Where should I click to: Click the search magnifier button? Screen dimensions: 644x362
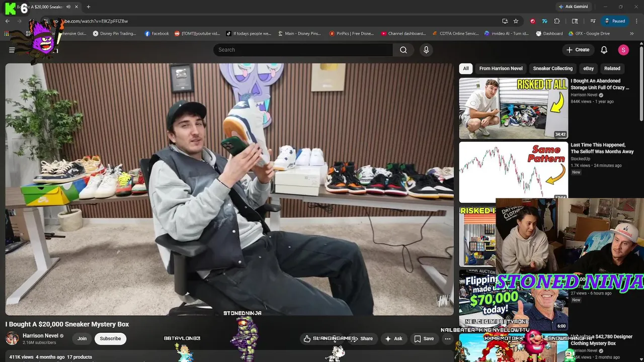click(404, 50)
